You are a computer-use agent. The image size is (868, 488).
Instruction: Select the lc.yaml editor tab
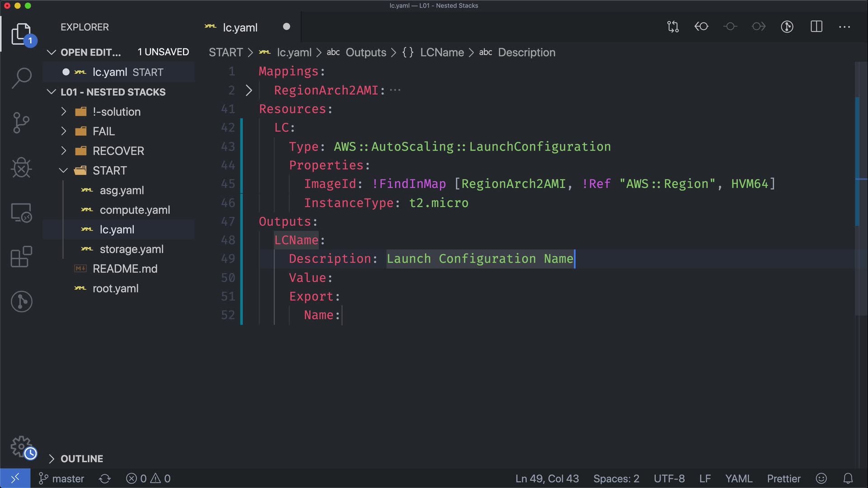point(240,28)
